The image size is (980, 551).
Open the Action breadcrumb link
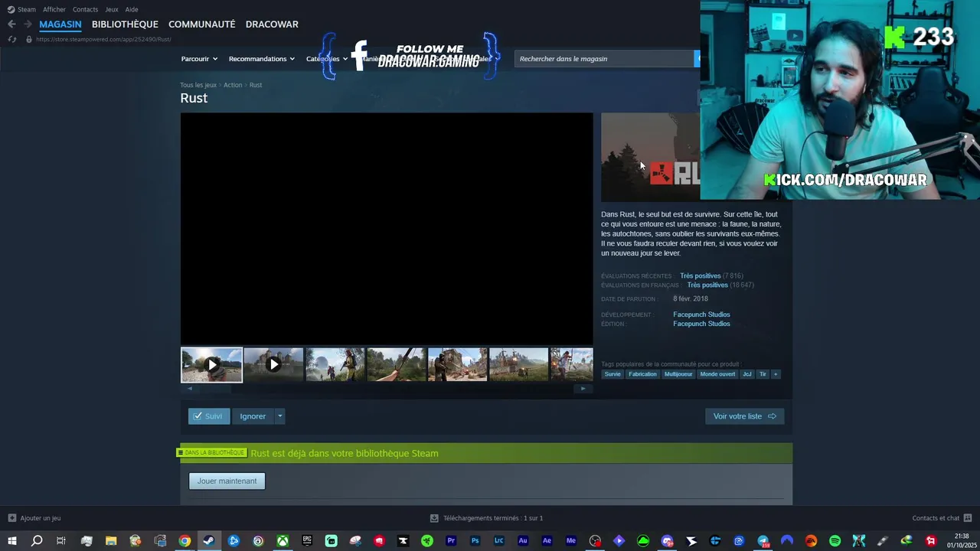click(x=233, y=85)
